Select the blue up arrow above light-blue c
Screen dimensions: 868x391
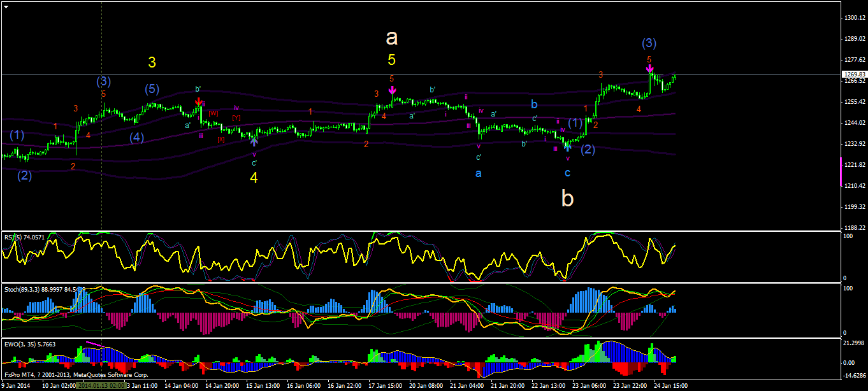[x=568, y=147]
